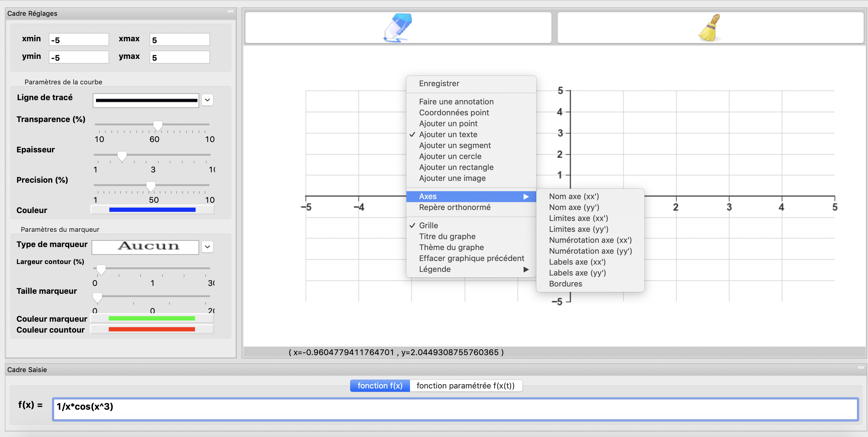Switch to fonction paramétrée f(x(t)) tab
This screenshot has width=868, height=437.
tap(466, 386)
